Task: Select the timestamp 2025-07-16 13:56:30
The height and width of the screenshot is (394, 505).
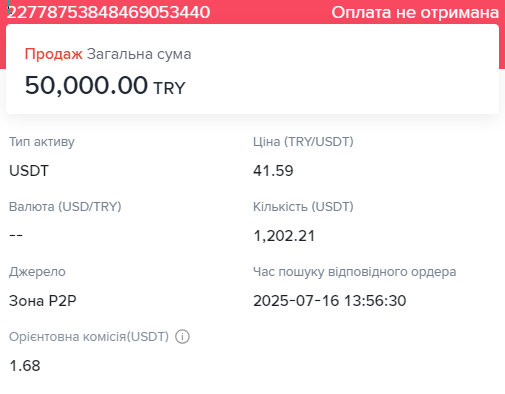Action: 330,301
